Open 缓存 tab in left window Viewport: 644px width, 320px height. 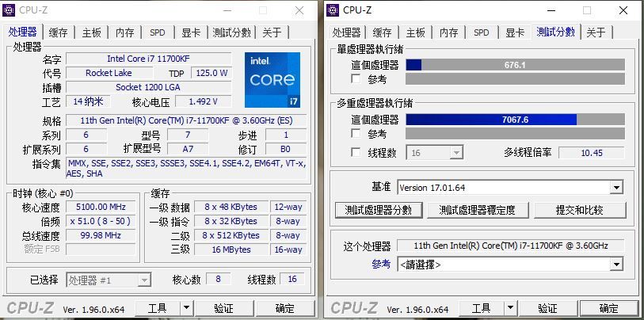click(x=58, y=32)
